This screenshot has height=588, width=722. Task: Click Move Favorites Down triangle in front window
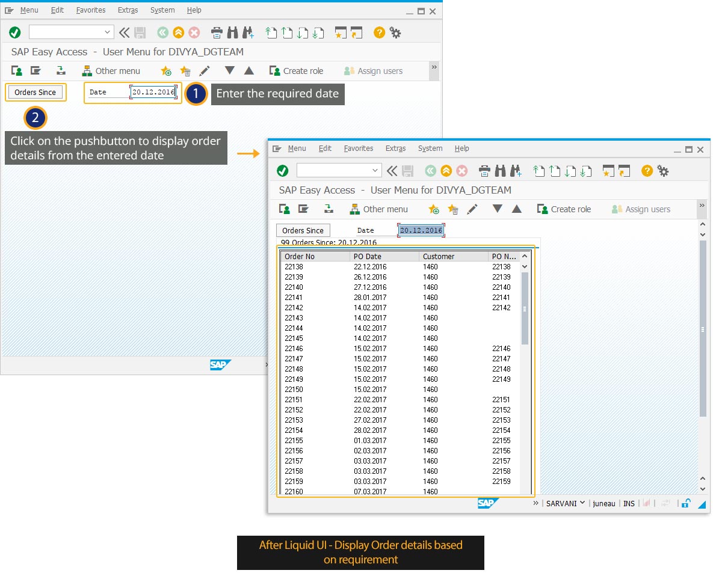[x=497, y=209]
